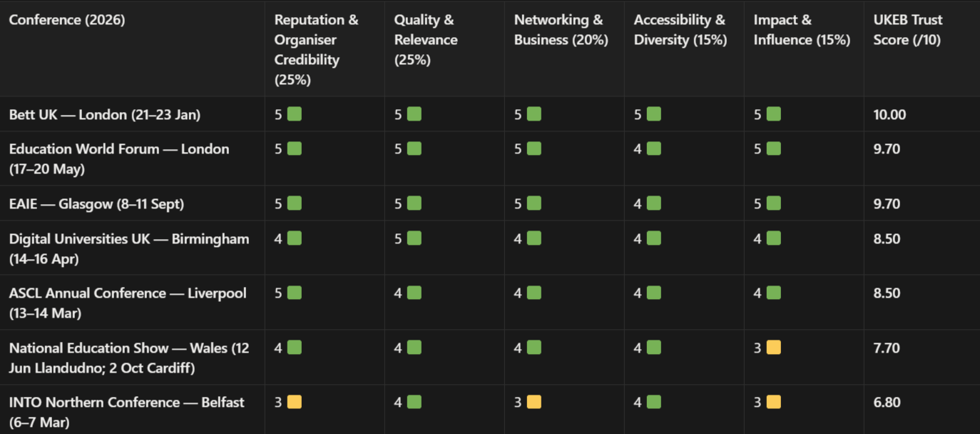Click yellow square in INTO Northern Networking cell
The height and width of the screenshot is (434, 980).
[x=534, y=402]
